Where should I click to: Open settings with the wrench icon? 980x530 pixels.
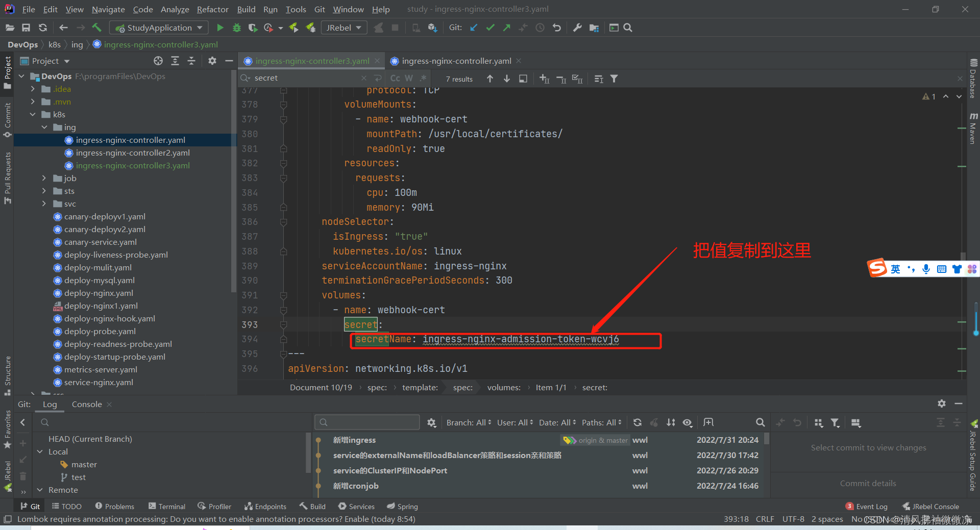577,28
